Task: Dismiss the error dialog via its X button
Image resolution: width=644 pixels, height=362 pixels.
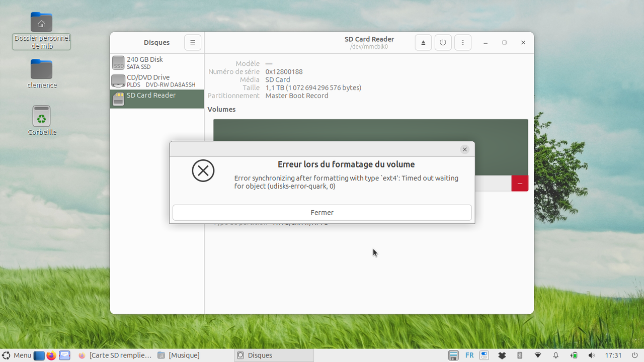Action: pos(465,149)
